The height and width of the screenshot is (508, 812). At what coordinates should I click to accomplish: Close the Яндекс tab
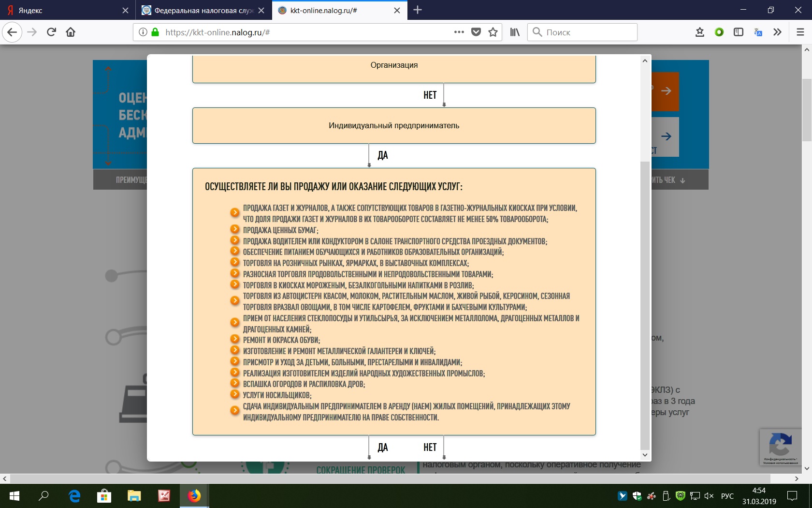tap(125, 10)
